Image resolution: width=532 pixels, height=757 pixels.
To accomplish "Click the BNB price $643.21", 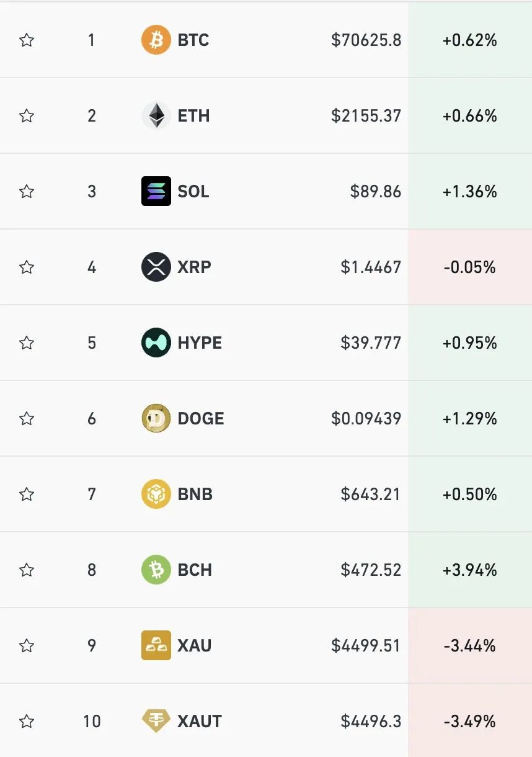I will [370, 495].
